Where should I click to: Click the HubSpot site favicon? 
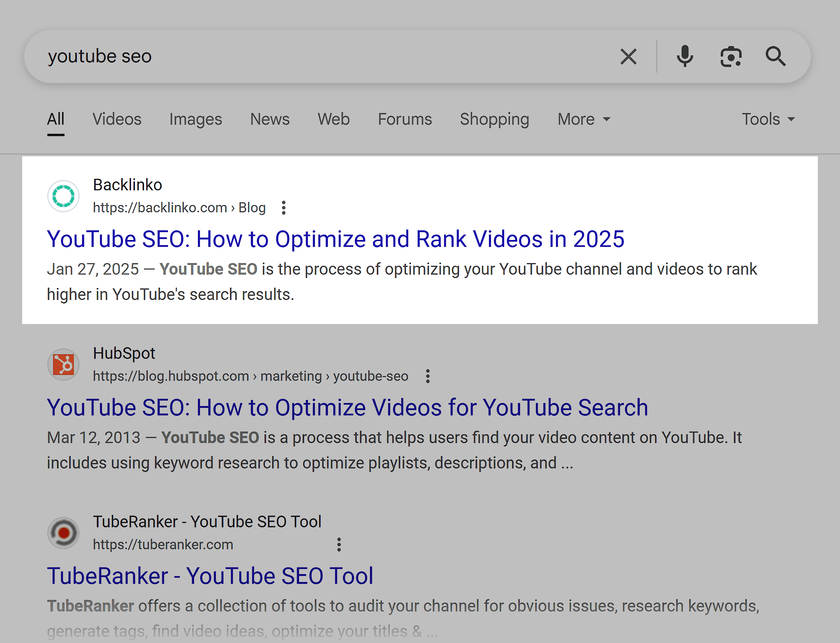tap(63, 364)
